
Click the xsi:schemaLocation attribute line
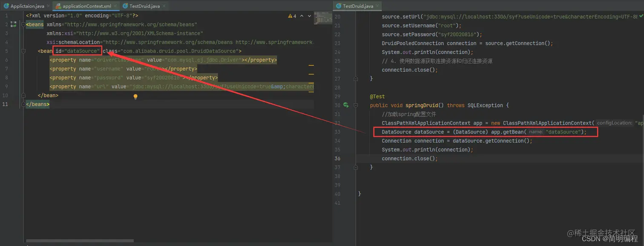[x=180, y=42]
